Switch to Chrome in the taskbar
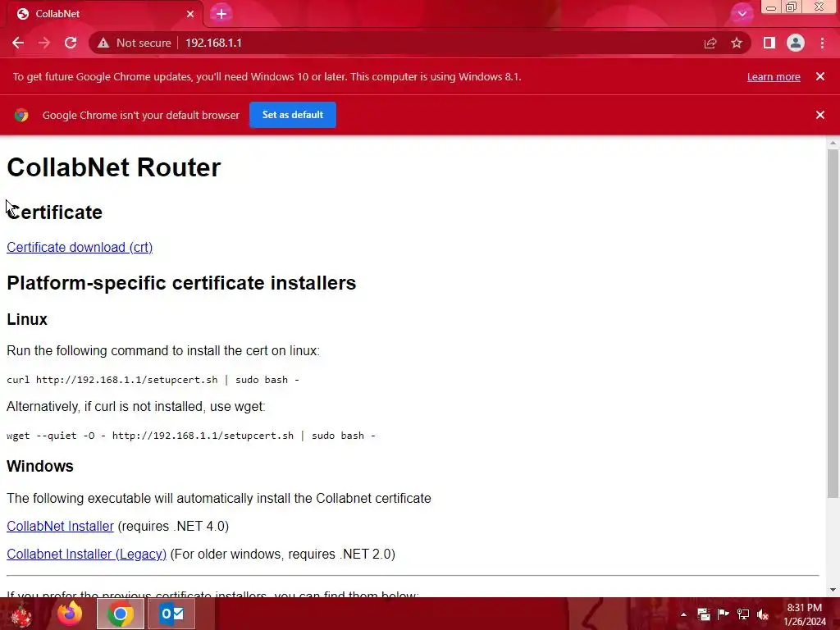This screenshot has height=630, width=840. pyautogui.click(x=121, y=614)
